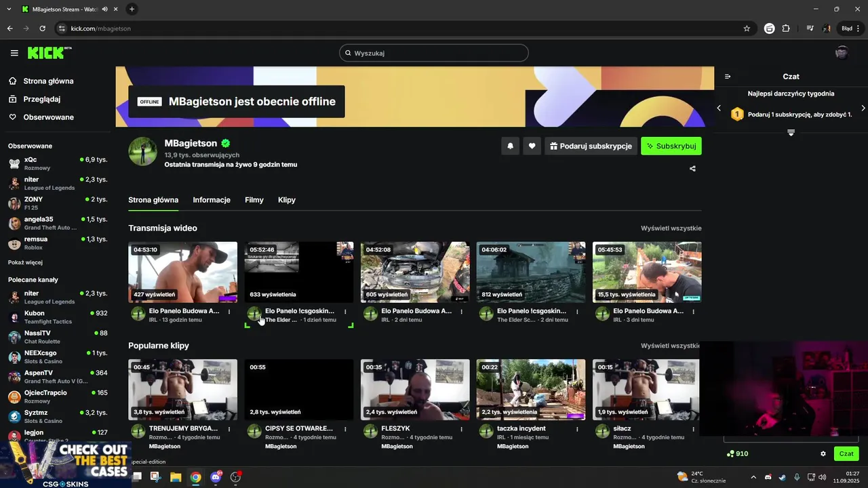Open the hamburger sidebar menu
Viewport: 868px width, 488px height.
14,53
